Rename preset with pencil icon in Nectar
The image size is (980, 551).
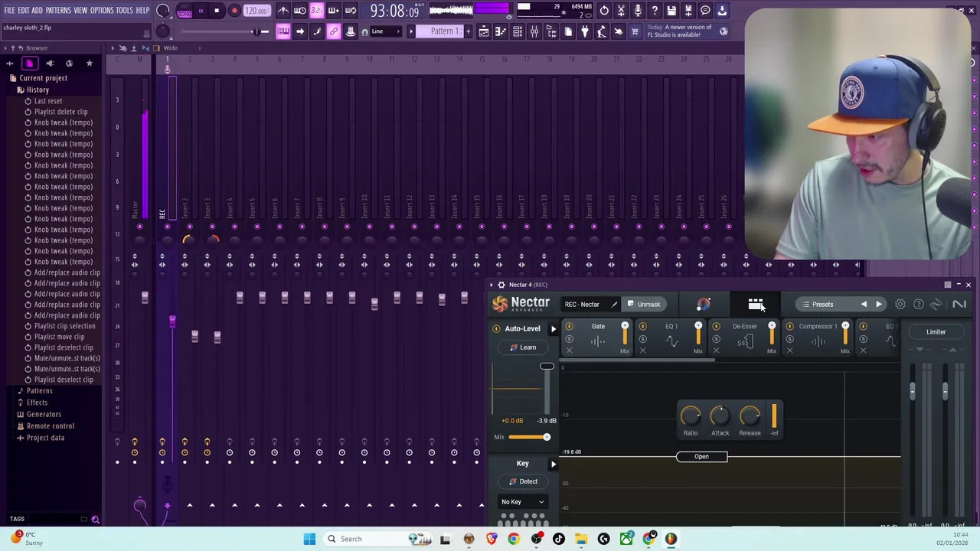614,305
